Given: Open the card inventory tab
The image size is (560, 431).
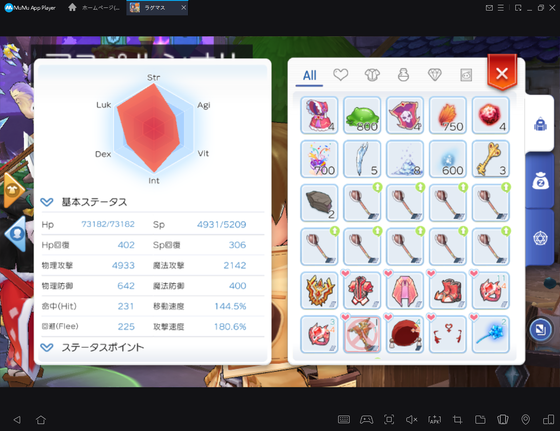Looking at the screenshot, I should click(x=466, y=75).
